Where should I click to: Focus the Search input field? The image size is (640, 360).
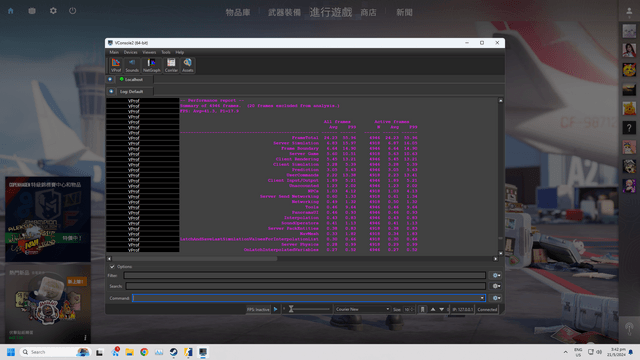(x=305, y=286)
